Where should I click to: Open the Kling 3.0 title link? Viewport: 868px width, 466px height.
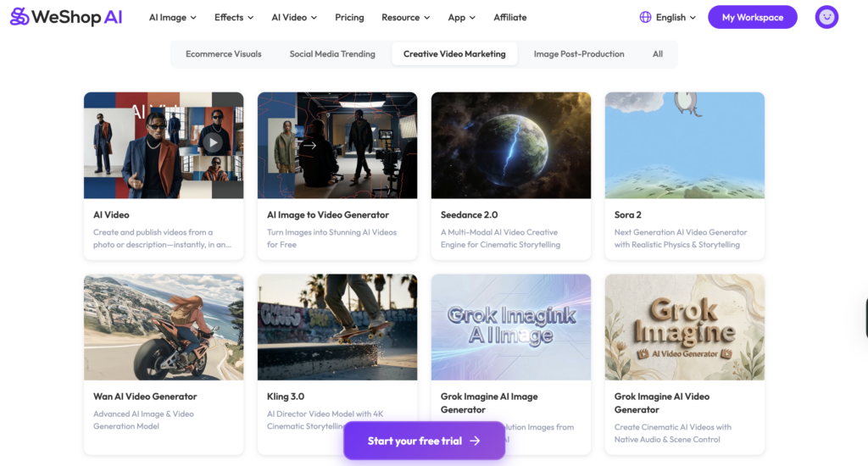[286, 397]
